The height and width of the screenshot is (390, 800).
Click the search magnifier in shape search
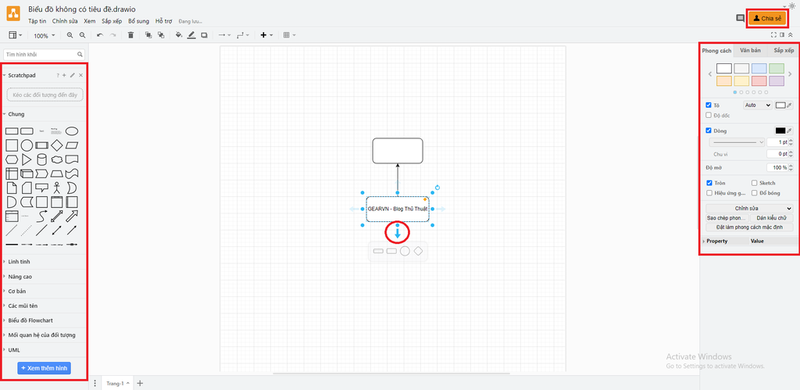80,54
